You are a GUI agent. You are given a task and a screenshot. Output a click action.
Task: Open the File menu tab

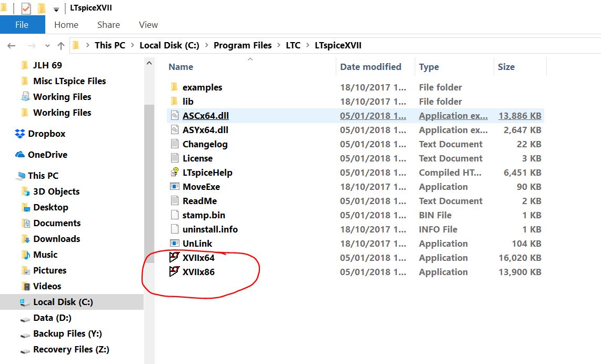coord(22,25)
